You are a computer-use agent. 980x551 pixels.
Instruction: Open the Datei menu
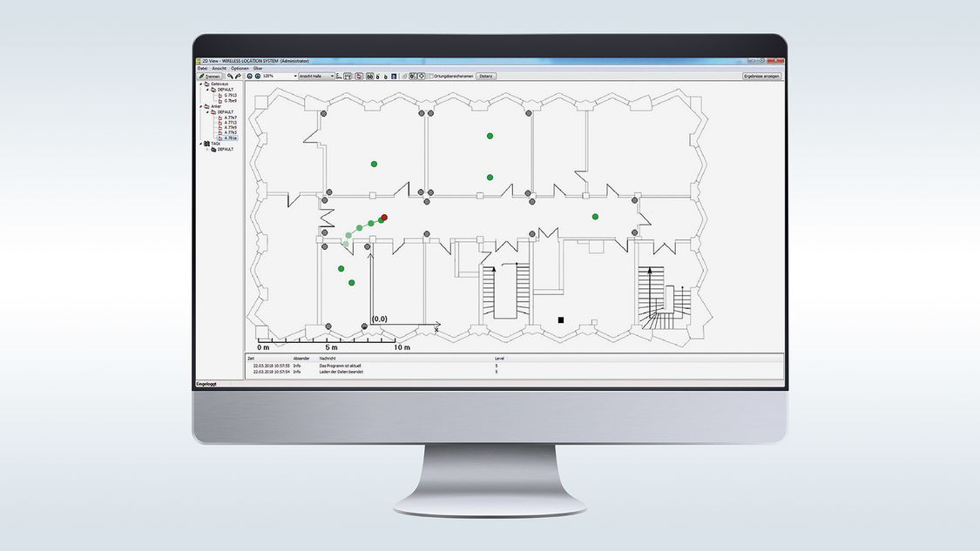pyautogui.click(x=202, y=68)
